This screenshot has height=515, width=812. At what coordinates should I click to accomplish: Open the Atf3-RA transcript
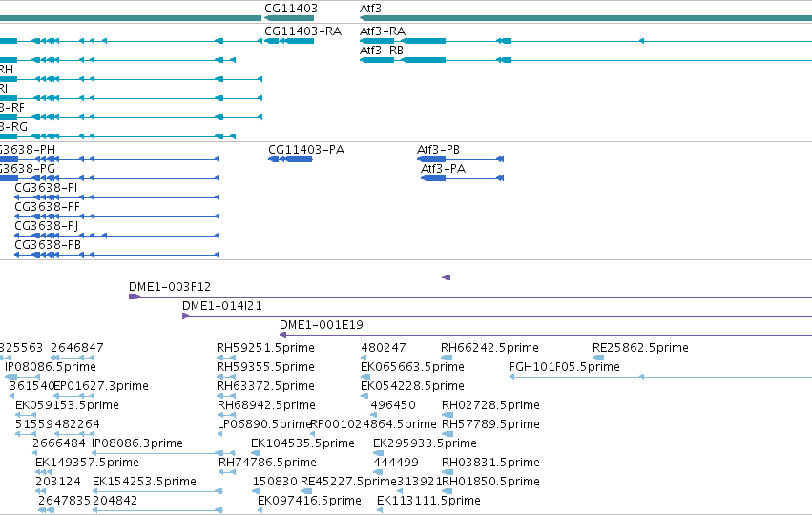[x=383, y=31]
